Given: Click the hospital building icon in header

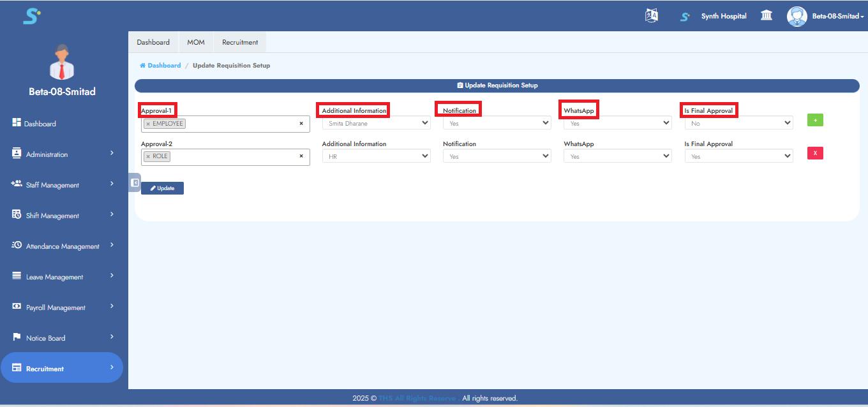Looking at the screenshot, I should pos(766,15).
